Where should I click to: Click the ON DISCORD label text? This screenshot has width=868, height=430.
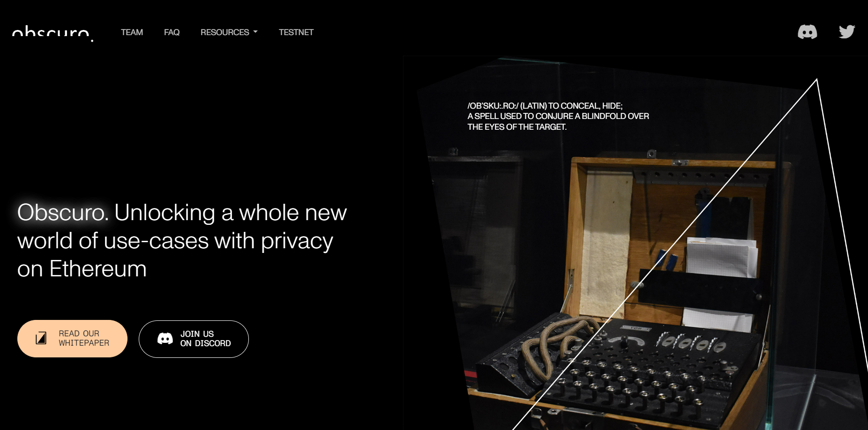[x=205, y=343]
